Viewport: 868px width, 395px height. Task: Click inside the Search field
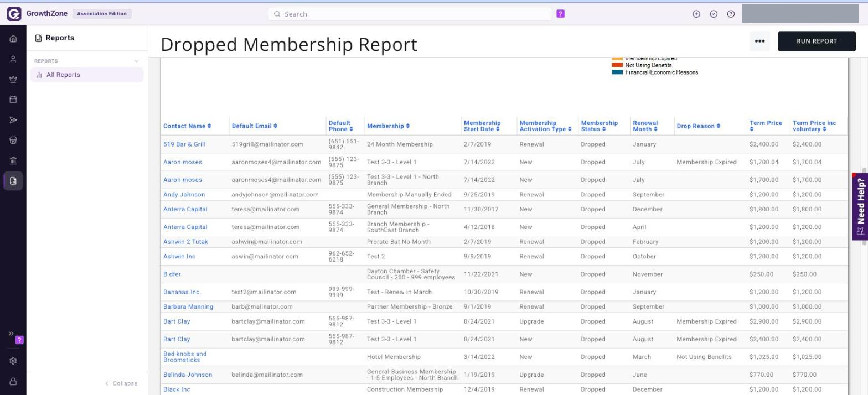(x=410, y=14)
